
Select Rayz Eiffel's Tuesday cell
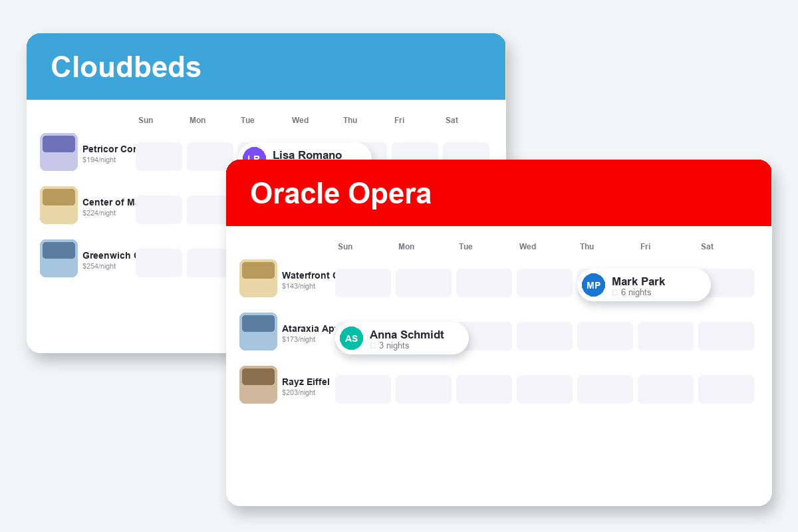[484, 389]
